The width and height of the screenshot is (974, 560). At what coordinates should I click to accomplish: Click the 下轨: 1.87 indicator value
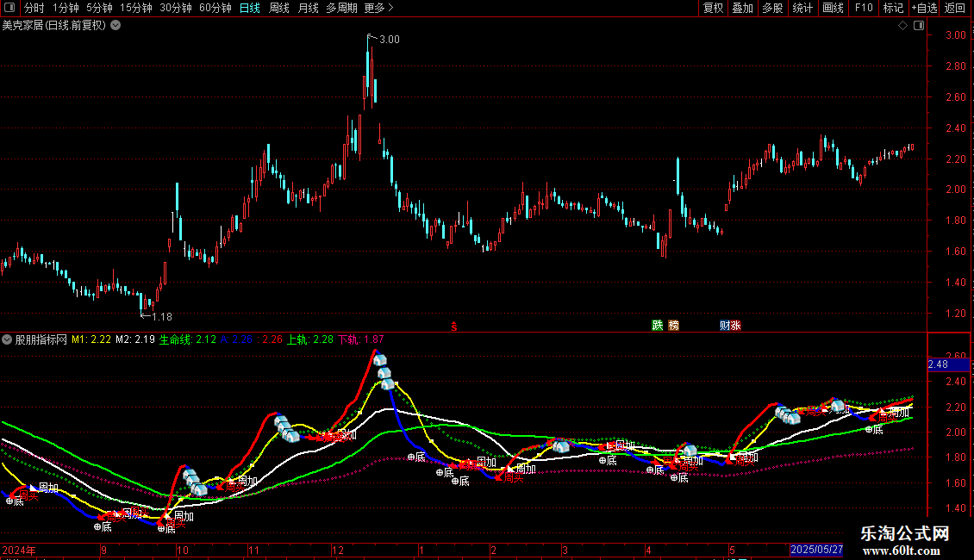pos(361,339)
